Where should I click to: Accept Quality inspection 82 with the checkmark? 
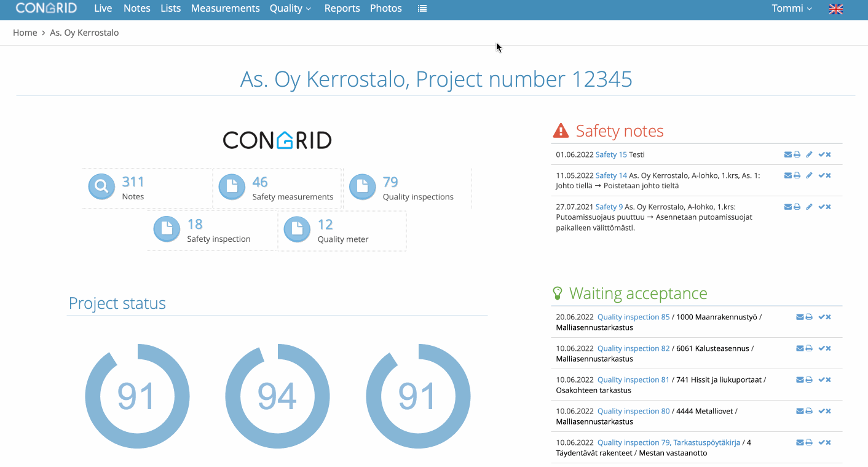pyautogui.click(x=821, y=349)
